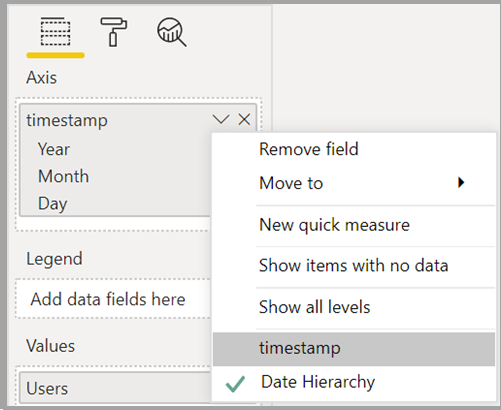The image size is (501, 410).
Task: Select the checked Date Hierarchy option
Action: pyautogui.click(x=354, y=382)
